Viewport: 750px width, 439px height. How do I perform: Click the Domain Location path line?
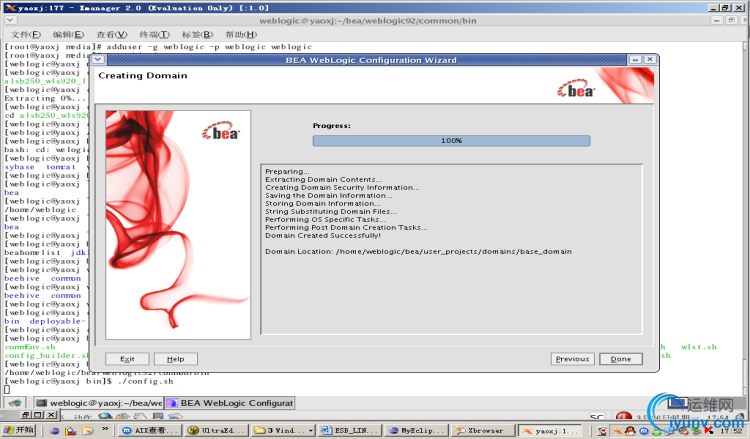[419, 252]
